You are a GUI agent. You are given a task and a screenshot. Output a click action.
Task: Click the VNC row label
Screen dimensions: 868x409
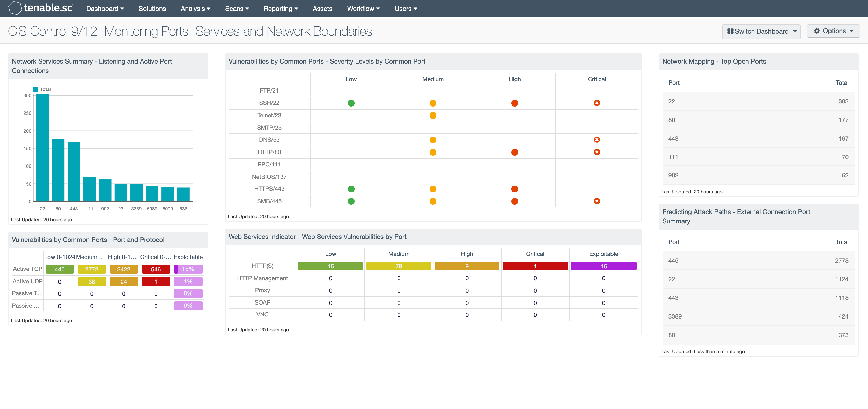pos(262,314)
